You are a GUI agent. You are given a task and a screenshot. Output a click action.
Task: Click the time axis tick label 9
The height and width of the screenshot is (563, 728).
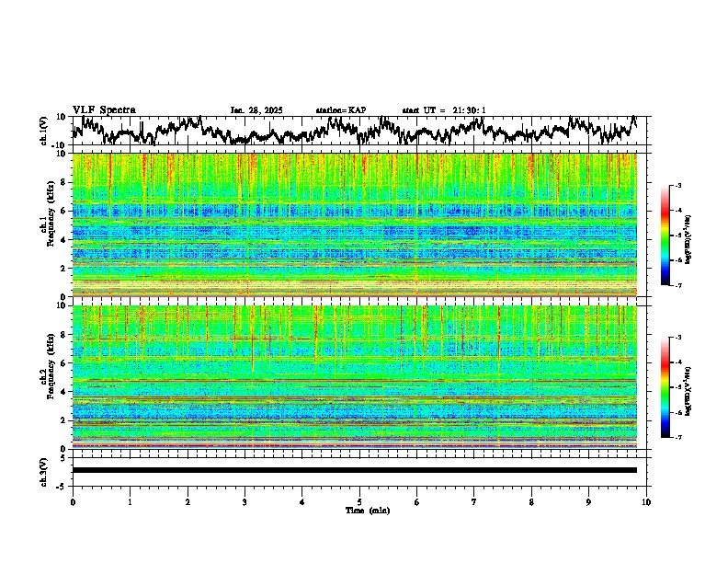point(588,502)
